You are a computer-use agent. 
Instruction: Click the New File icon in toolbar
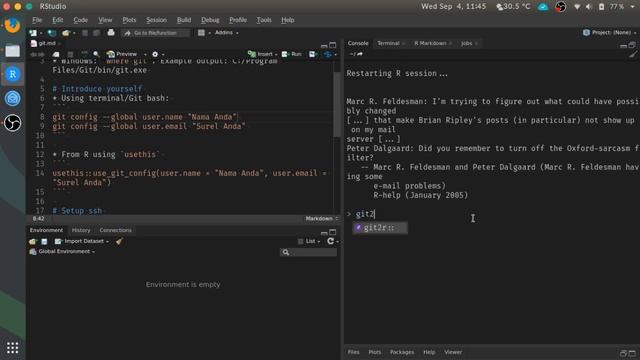click(x=33, y=33)
